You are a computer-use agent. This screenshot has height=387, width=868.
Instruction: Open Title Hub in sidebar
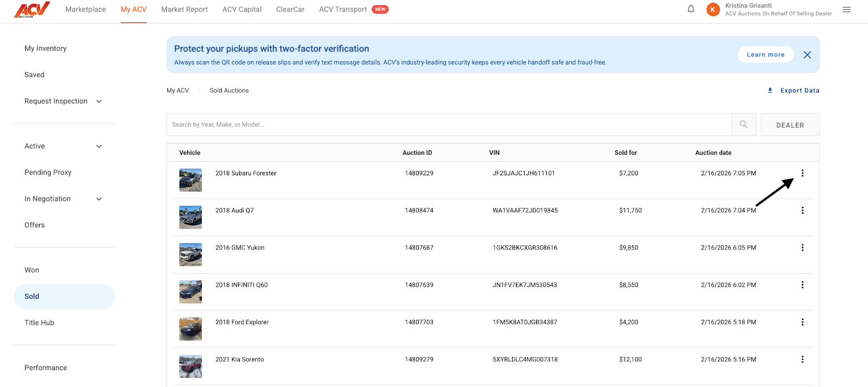coord(39,323)
